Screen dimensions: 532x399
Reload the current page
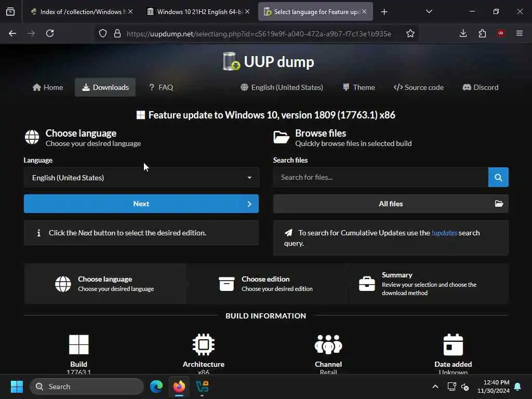[50, 33]
